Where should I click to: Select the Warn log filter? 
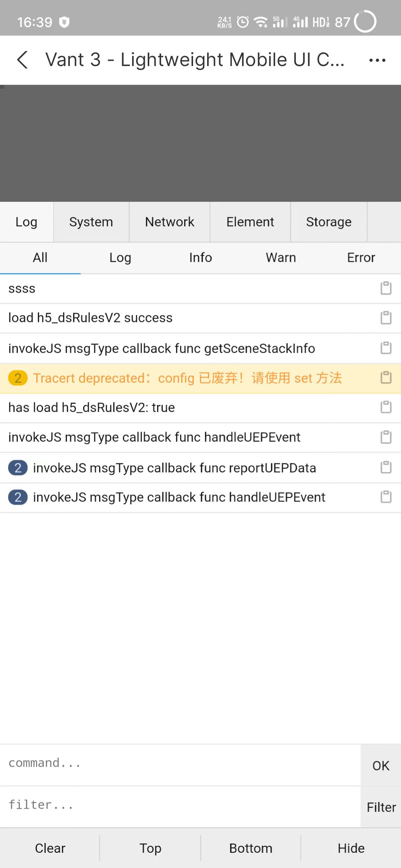point(280,257)
